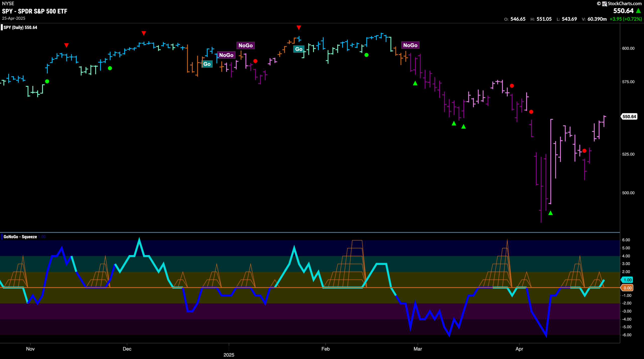Click the NoGo label in late February
Screen dimensions: 644x359
click(410, 45)
